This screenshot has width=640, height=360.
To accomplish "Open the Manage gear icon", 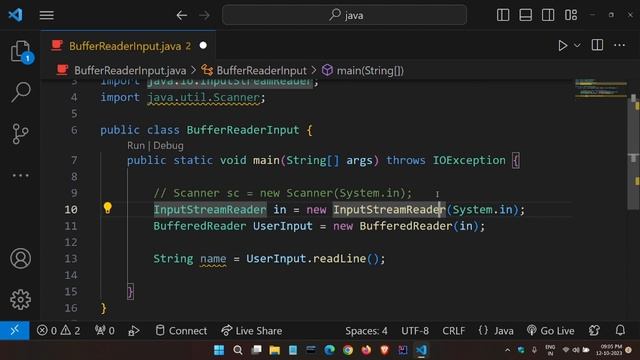I will (20, 300).
